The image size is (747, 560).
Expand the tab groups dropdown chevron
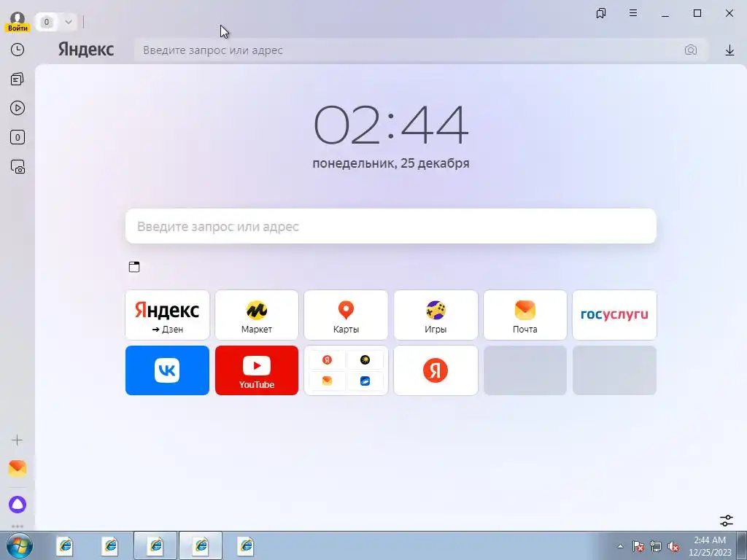tap(68, 22)
